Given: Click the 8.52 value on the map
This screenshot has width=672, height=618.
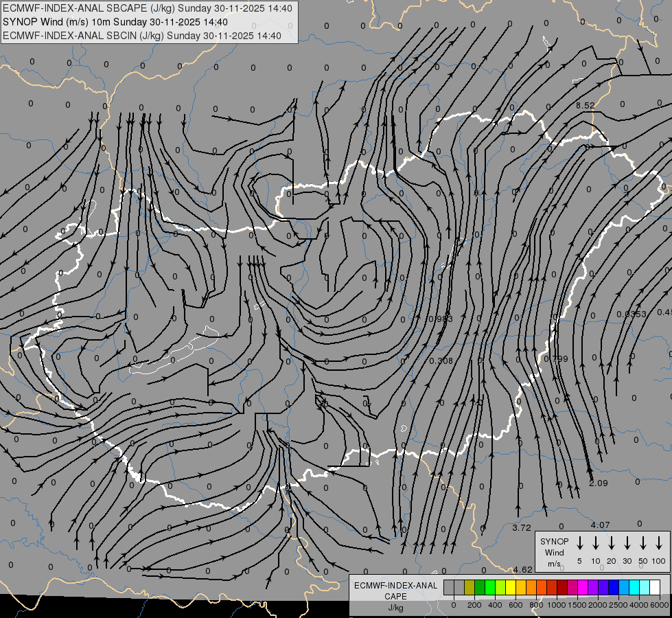Looking at the screenshot, I should coord(586,106).
